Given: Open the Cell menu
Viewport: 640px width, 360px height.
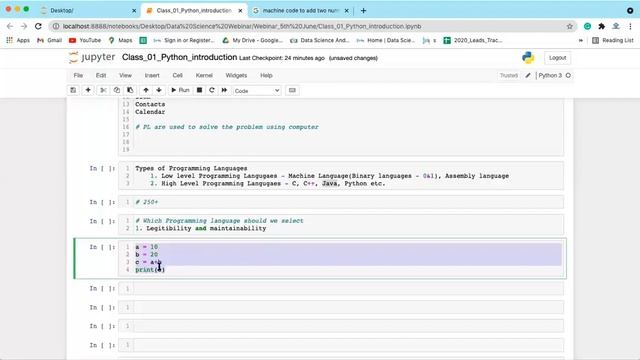Looking at the screenshot, I should [178, 76].
